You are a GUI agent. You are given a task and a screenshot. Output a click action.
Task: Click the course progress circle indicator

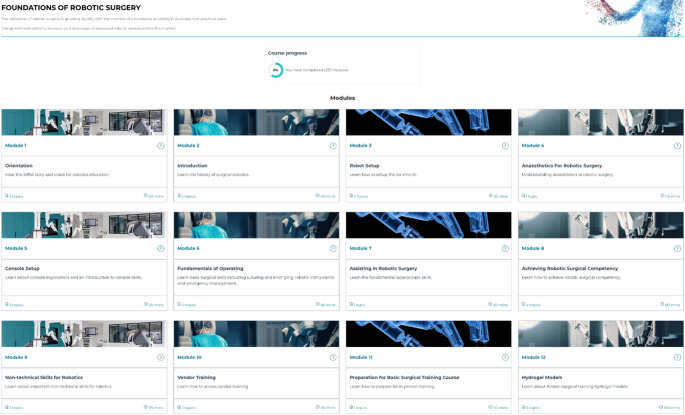[275, 70]
